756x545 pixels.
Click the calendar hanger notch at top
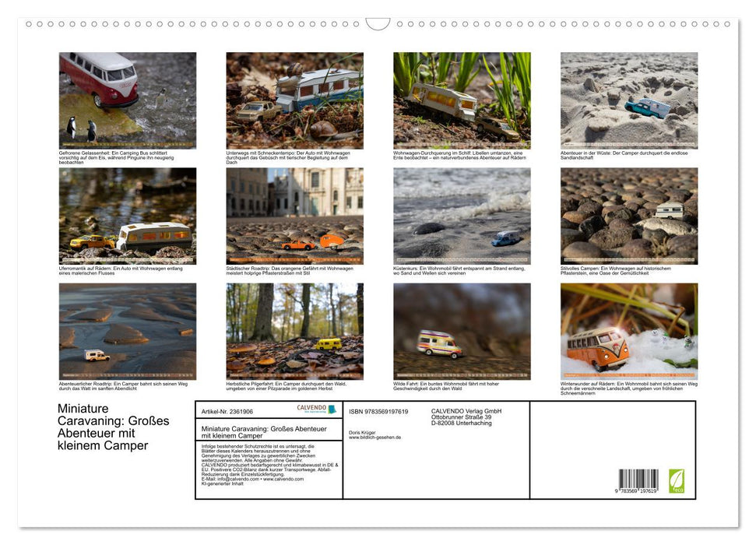tap(378, 24)
